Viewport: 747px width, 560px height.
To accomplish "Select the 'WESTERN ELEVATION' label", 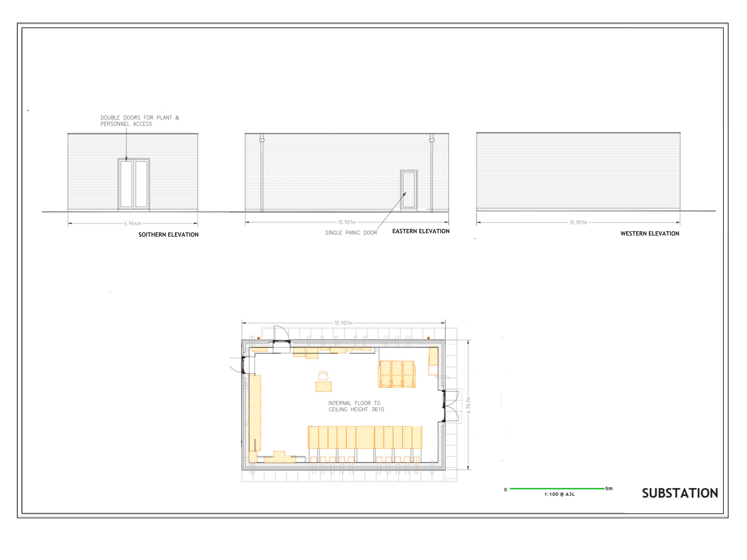I will [x=650, y=234].
